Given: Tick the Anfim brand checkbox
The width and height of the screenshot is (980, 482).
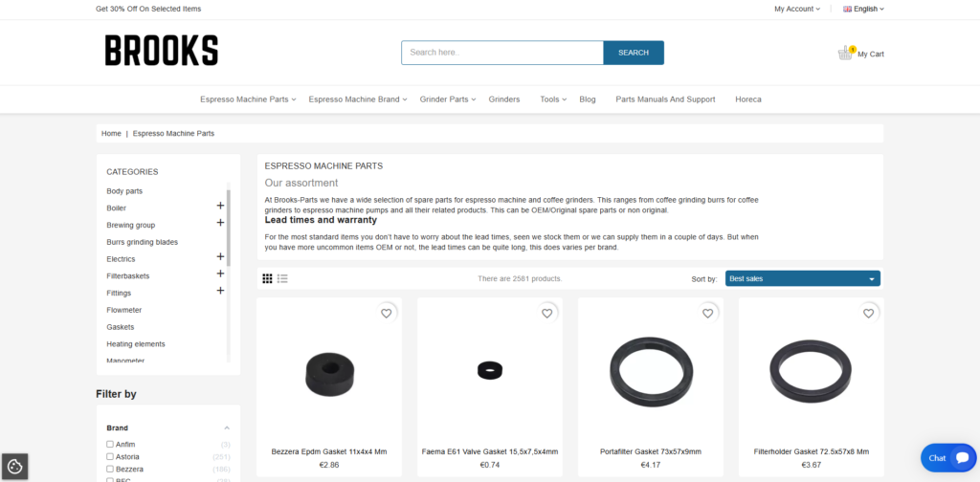Looking at the screenshot, I should pyautogui.click(x=110, y=444).
